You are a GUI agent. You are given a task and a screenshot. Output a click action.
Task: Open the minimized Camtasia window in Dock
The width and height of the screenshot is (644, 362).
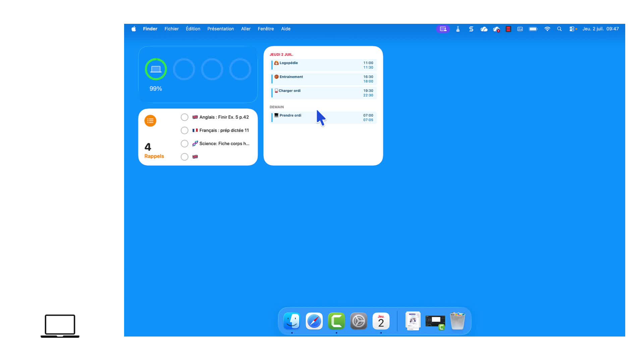[x=435, y=322]
